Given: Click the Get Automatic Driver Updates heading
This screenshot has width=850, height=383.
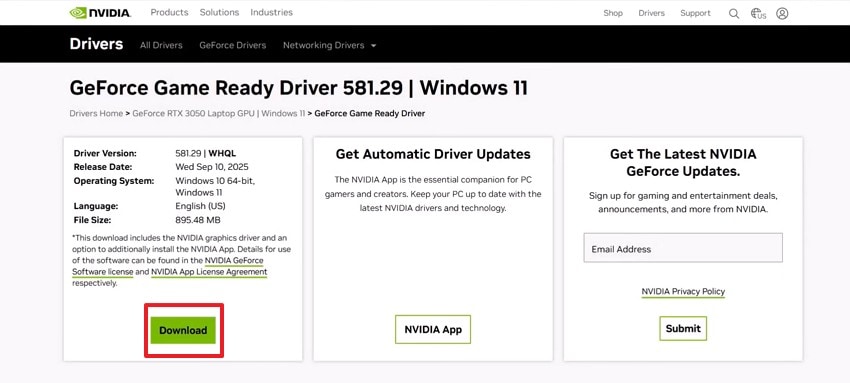Looking at the screenshot, I should (433, 154).
